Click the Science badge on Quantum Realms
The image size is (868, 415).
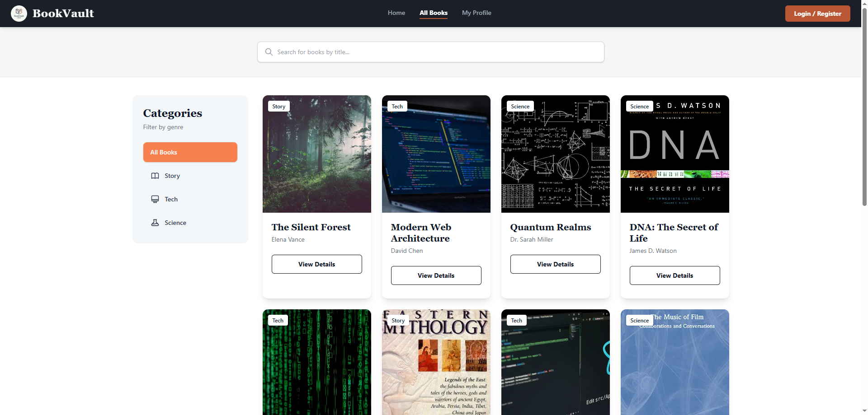click(520, 106)
